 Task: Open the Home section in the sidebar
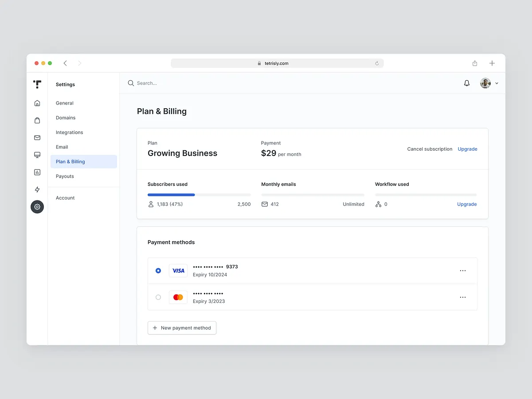click(x=37, y=103)
